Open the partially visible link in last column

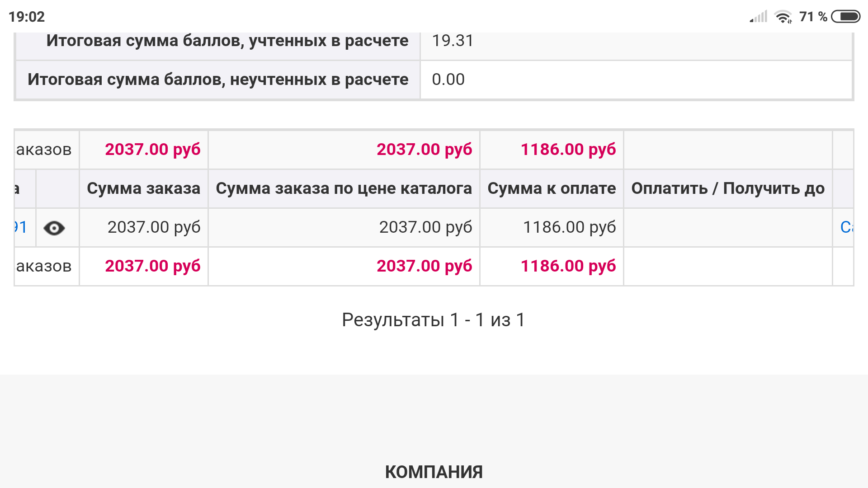(846, 227)
